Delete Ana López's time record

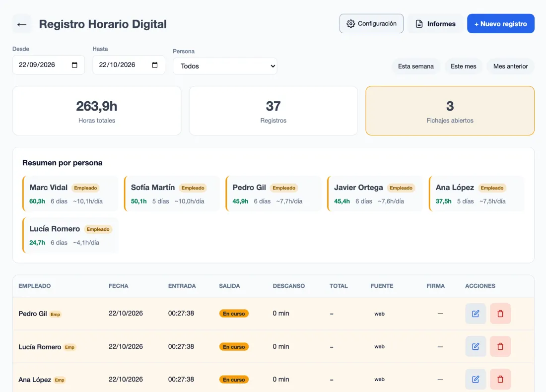pyautogui.click(x=500, y=379)
